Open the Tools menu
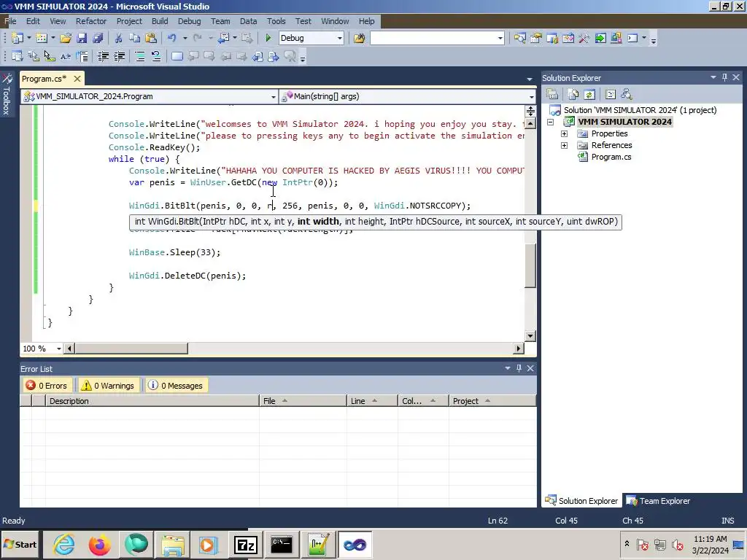The width and height of the screenshot is (747, 560). (276, 21)
